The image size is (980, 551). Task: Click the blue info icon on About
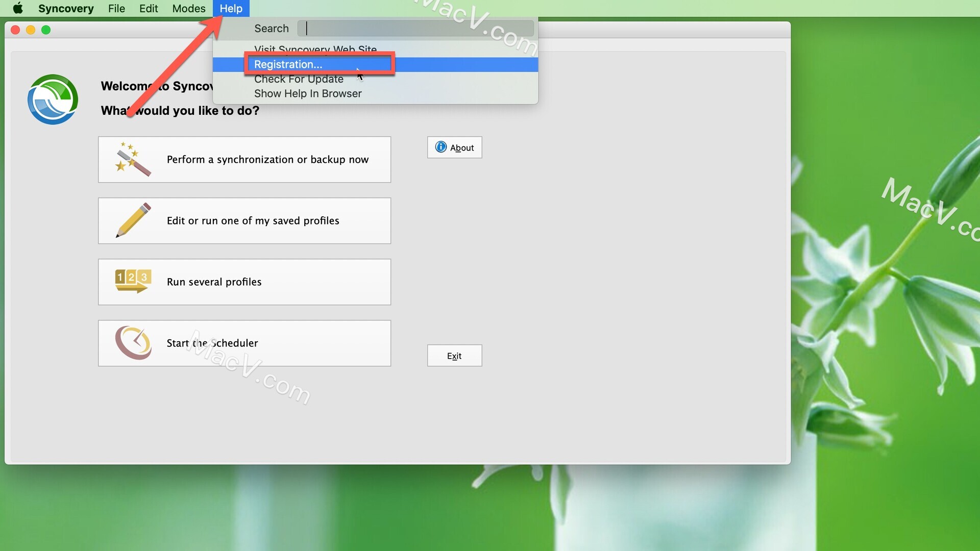click(x=440, y=147)
